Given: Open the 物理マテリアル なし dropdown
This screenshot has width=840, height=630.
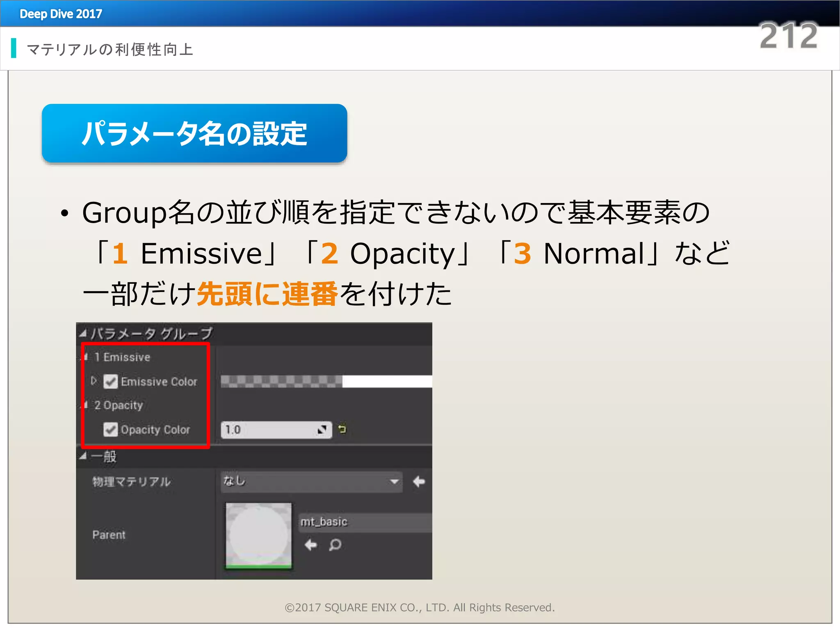Looking at the screenshot, I should 311,482.
